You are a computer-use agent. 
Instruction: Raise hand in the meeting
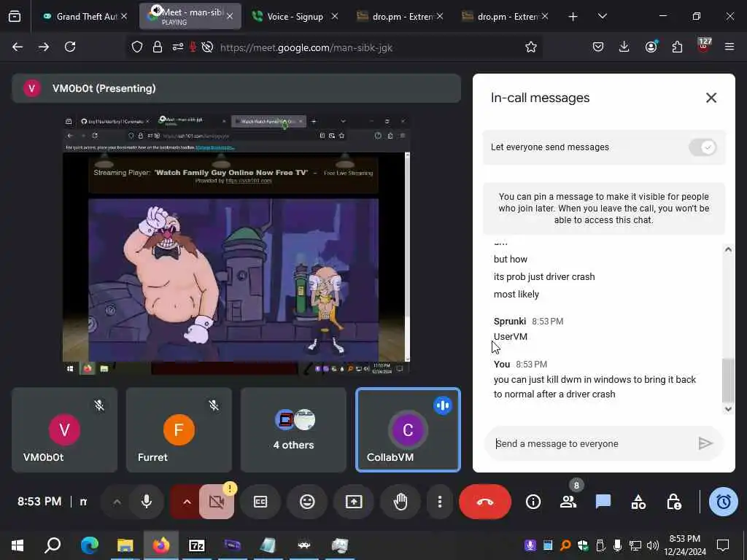[x=400, y=502]
